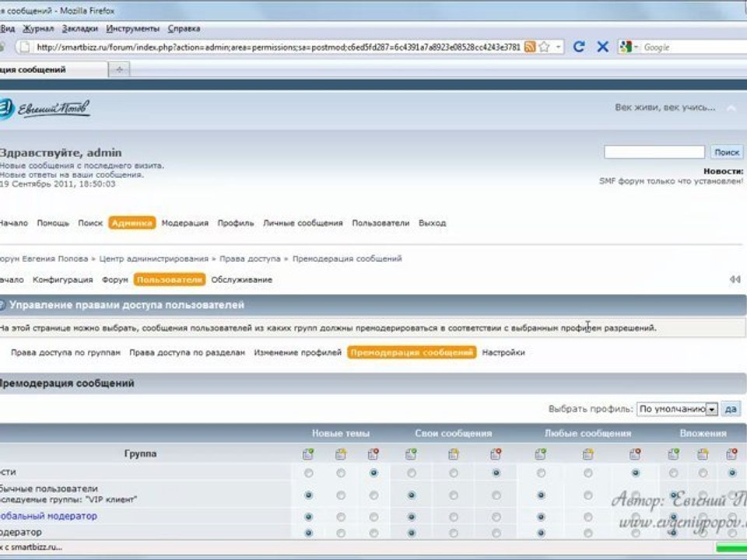
Task: Deny own messages for Обычные пользователи
Action: [496, 495]
